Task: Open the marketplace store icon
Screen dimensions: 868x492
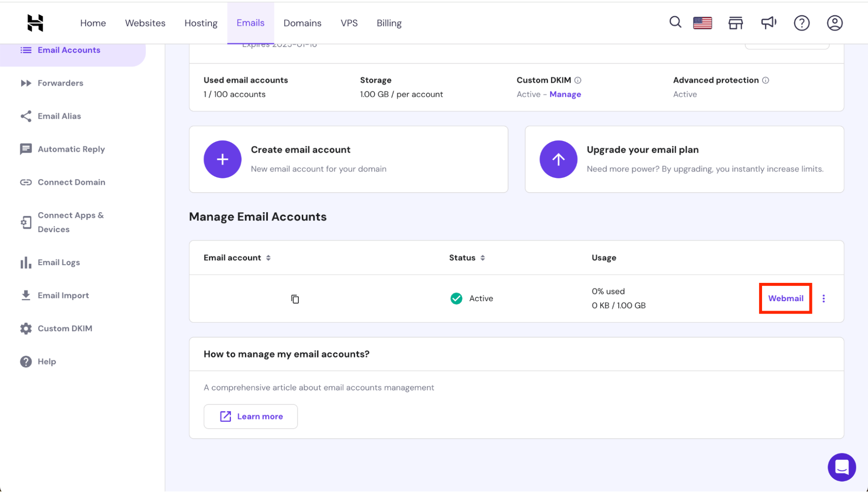Action: click(x=735, y=23)
